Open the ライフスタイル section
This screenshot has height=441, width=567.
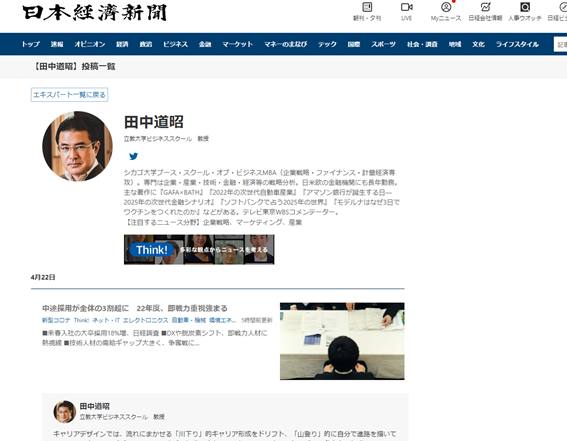click(517, 44)
